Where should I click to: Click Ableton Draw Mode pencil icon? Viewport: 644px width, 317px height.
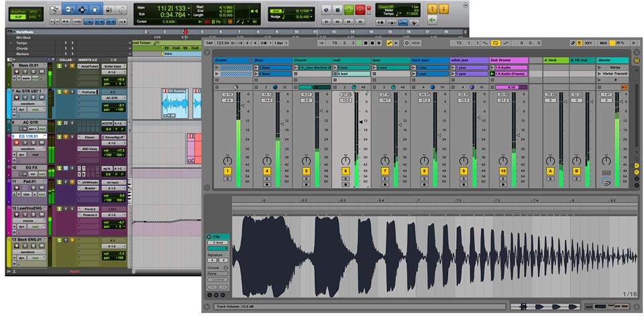click(x=573, y=43)
